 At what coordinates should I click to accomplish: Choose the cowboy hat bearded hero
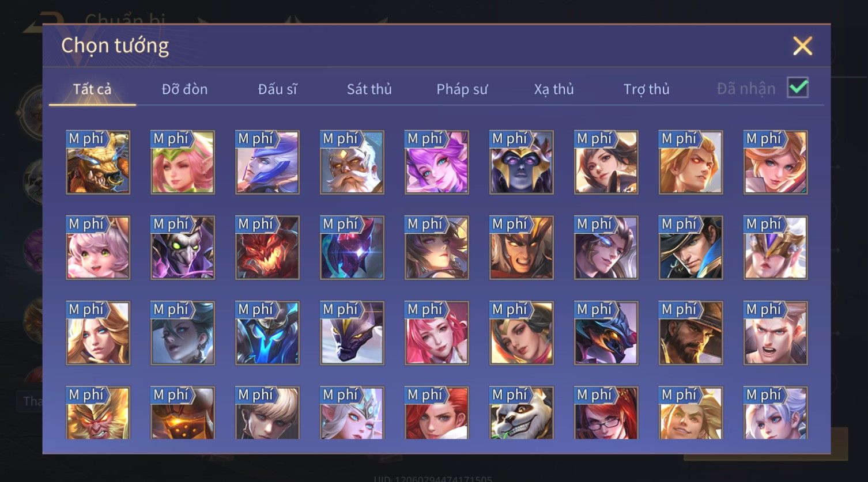[691, 333]
